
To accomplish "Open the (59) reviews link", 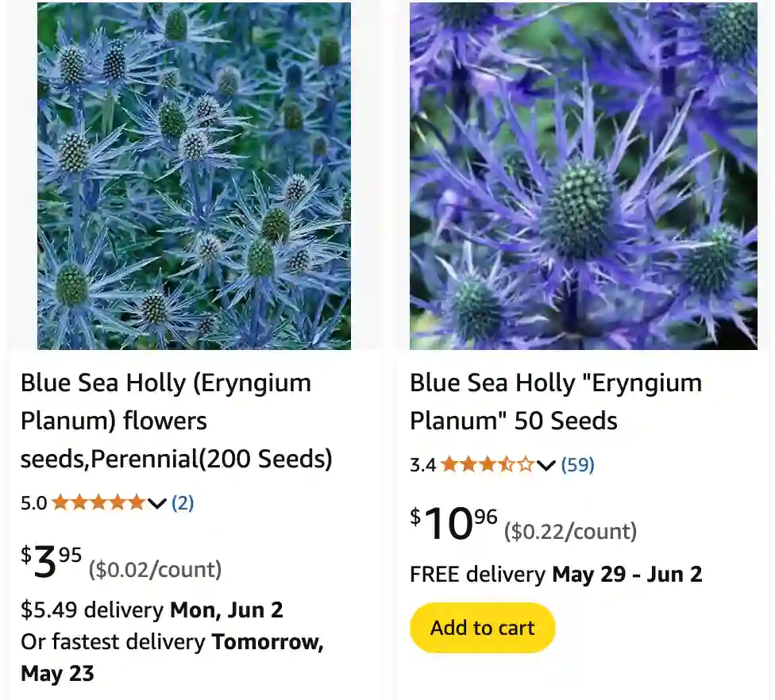I will pos(578,465).
